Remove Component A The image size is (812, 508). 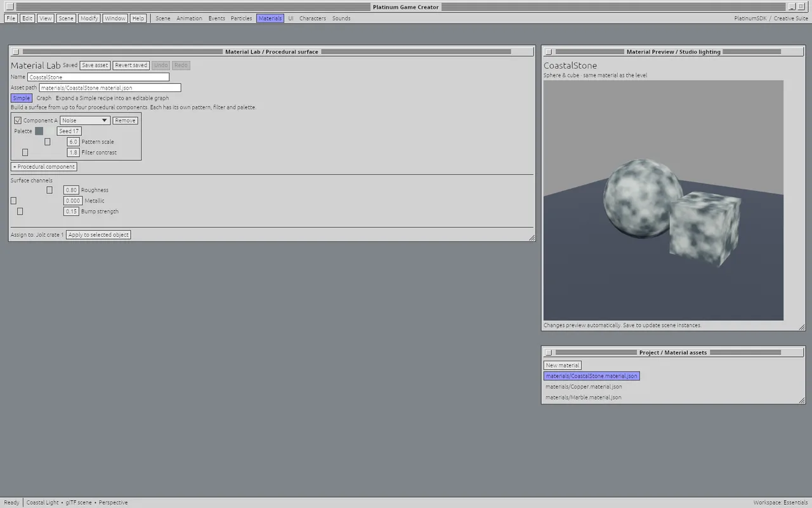point(125,121)
